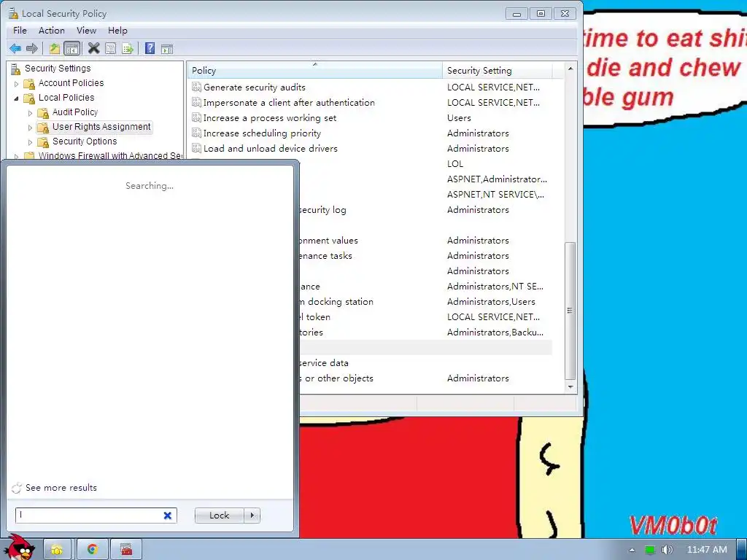Click the ASPNET,NT SERVICE security setting
Viewport: 747px width, 560px height.
(495, 194)
